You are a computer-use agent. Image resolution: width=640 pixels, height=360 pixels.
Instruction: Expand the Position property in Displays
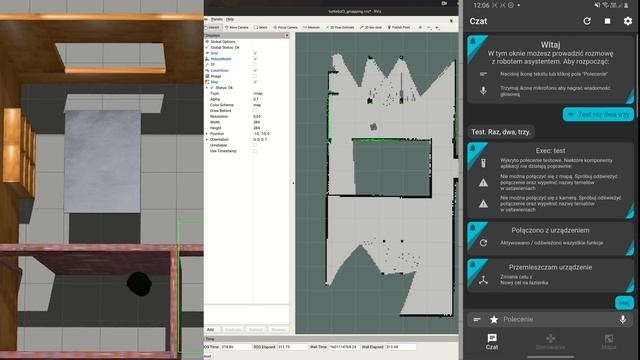click(207, 133)
